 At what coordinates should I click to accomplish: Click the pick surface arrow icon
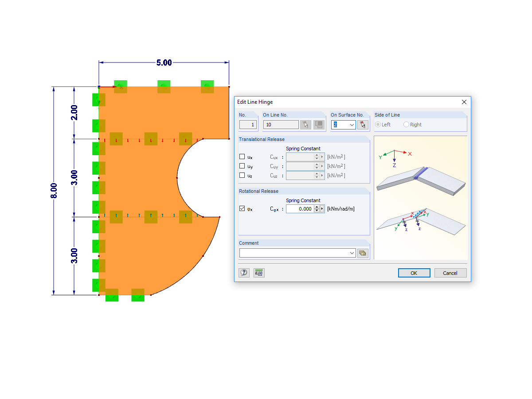(x=363, y=125)
